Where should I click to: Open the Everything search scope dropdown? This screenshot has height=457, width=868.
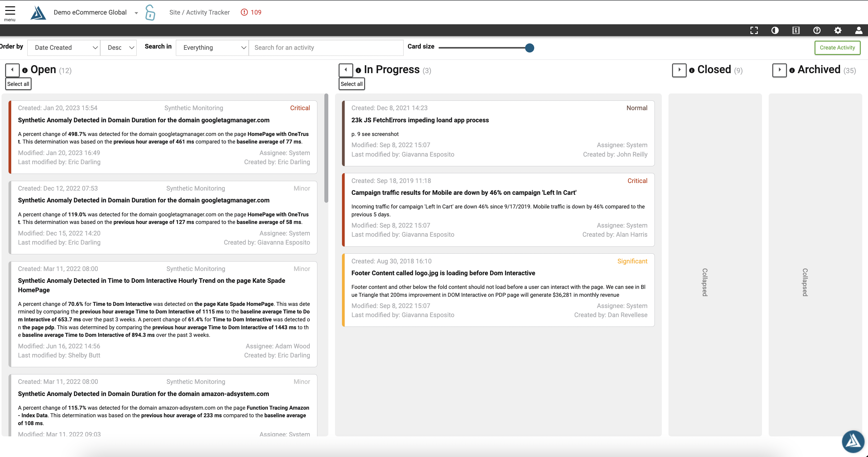coord(212,47)
